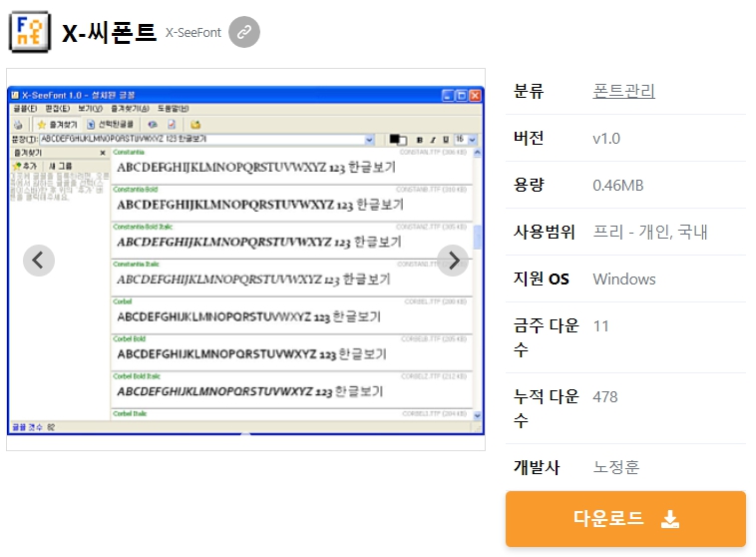
Task: Select the cumulative download count 478
Action: (x=605, y=396)
